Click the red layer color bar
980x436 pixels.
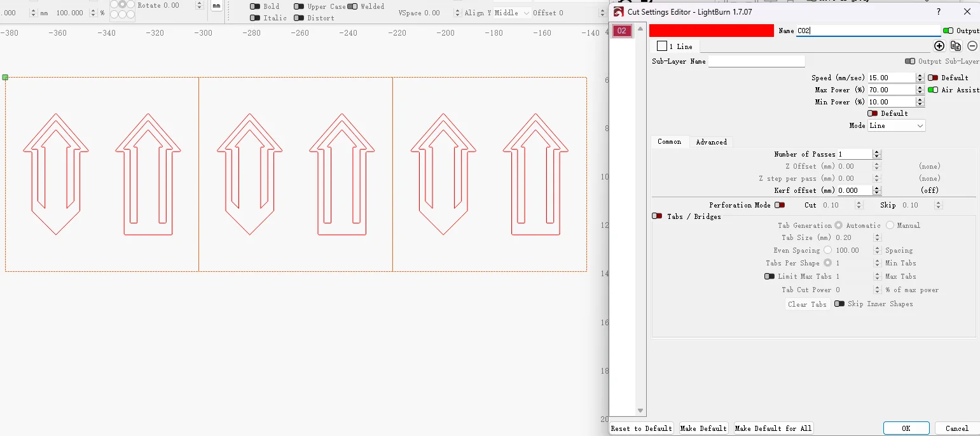pyautogui.click(x=712, y=31)
